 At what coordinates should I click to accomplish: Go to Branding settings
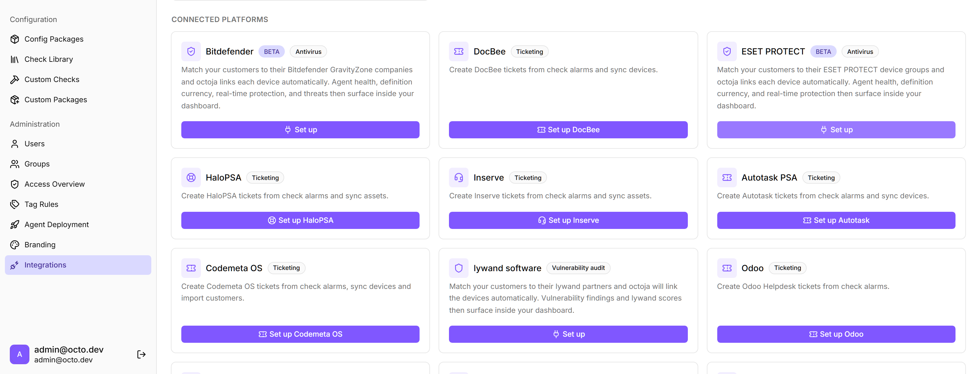click(78, 245)
